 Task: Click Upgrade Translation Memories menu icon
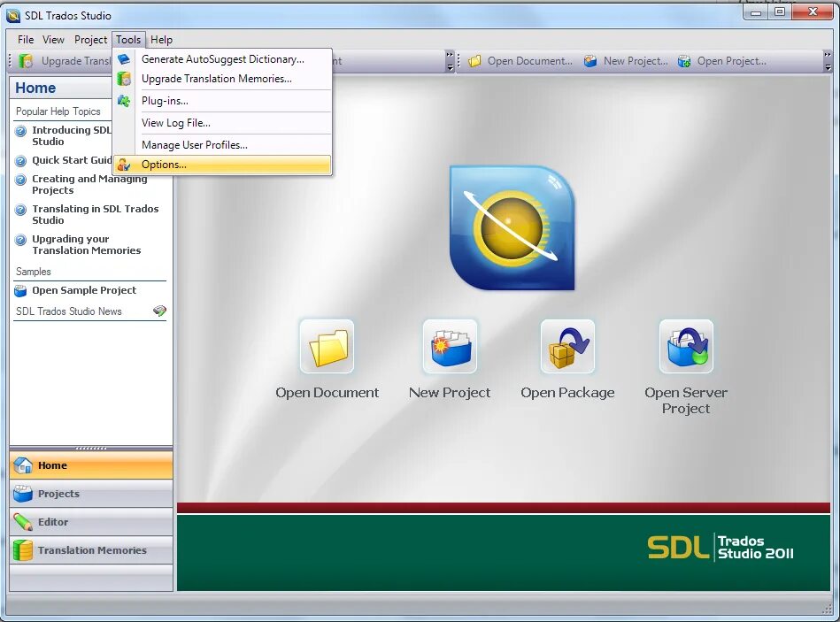tap(124, 79)
